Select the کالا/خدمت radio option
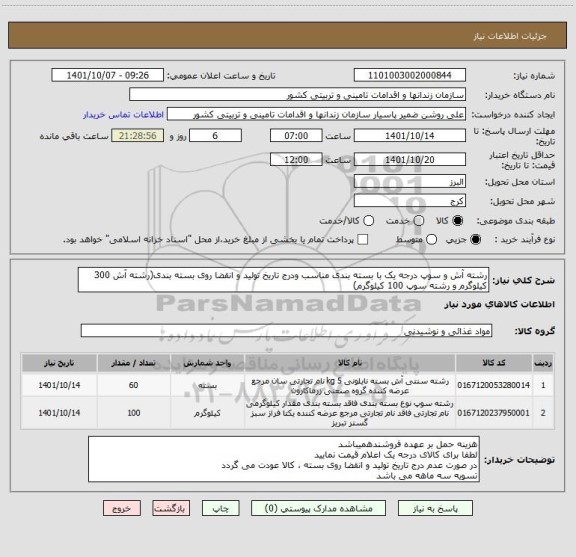This screenshot has height=557, width=576. [368, 220]
